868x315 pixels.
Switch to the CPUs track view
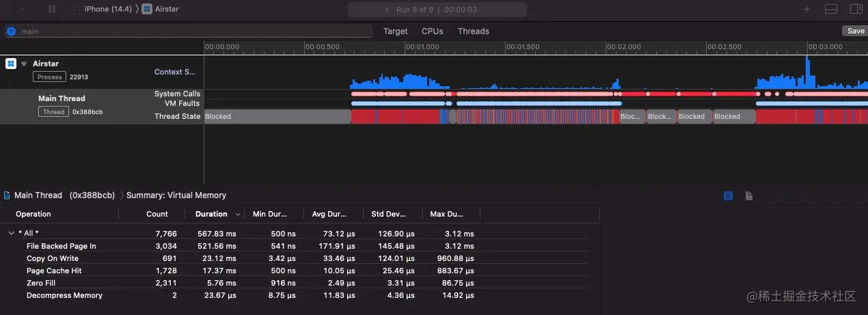pos(432,31)
